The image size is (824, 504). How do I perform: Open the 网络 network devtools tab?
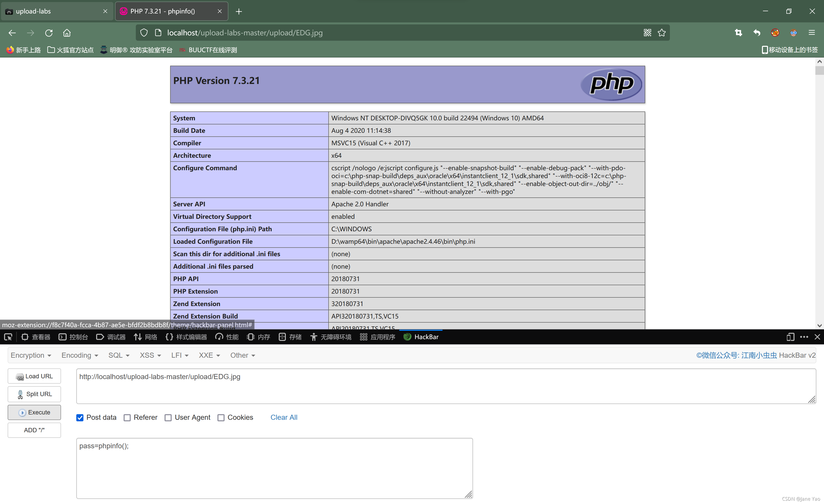click(145, 337)
